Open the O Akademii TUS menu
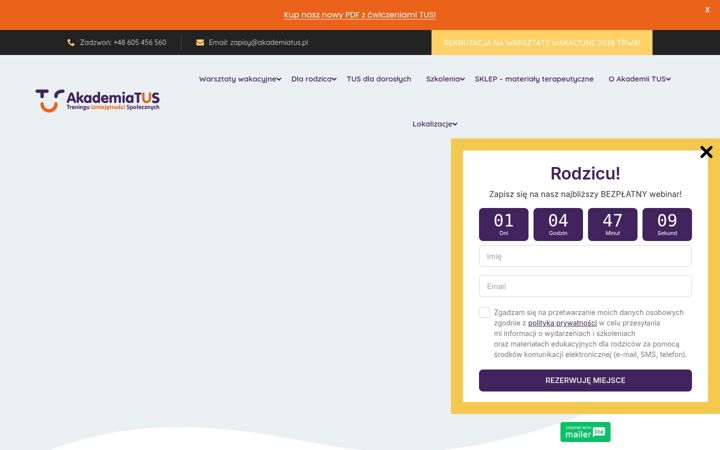 click(637, 79)
